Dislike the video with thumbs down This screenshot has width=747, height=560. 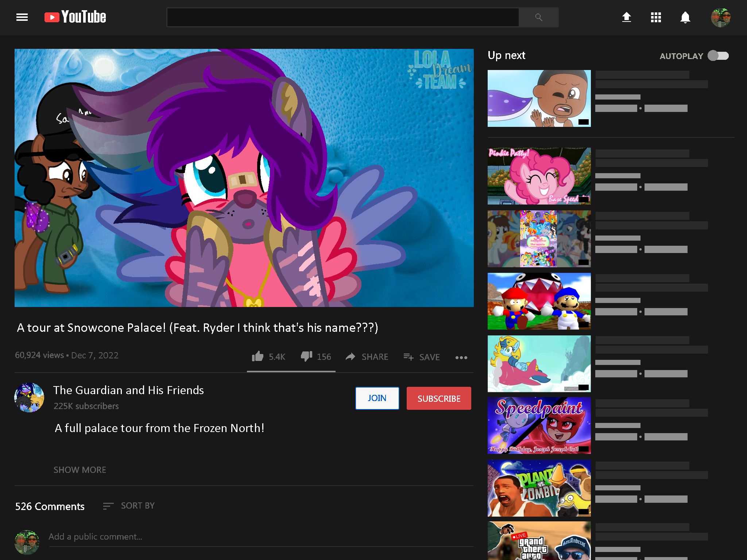[306, 356]
